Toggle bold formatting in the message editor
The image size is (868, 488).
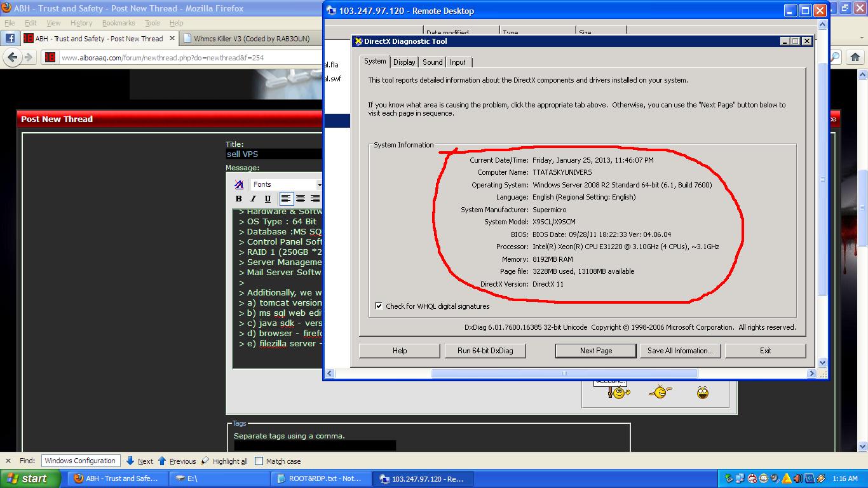point(239,199)
